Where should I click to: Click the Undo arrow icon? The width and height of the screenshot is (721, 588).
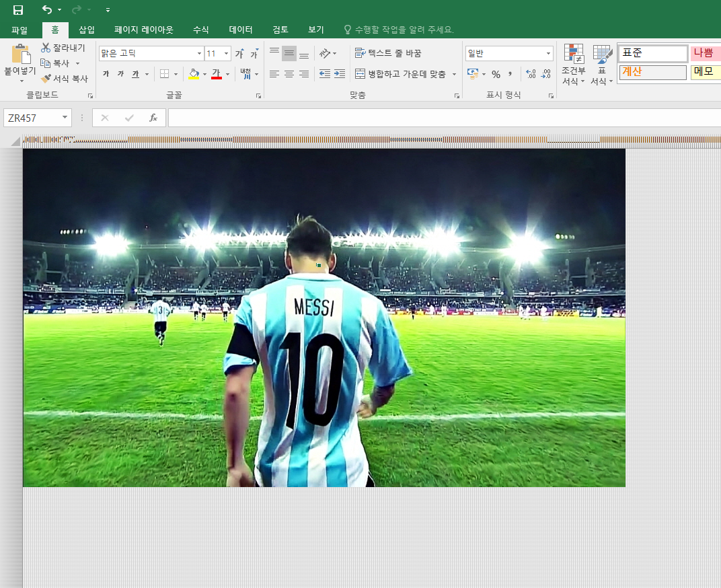[46, 9]
